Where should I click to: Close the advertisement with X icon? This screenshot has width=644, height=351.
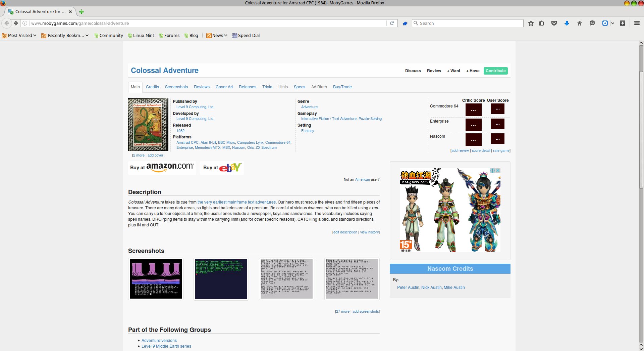click(x=498, y=171)
